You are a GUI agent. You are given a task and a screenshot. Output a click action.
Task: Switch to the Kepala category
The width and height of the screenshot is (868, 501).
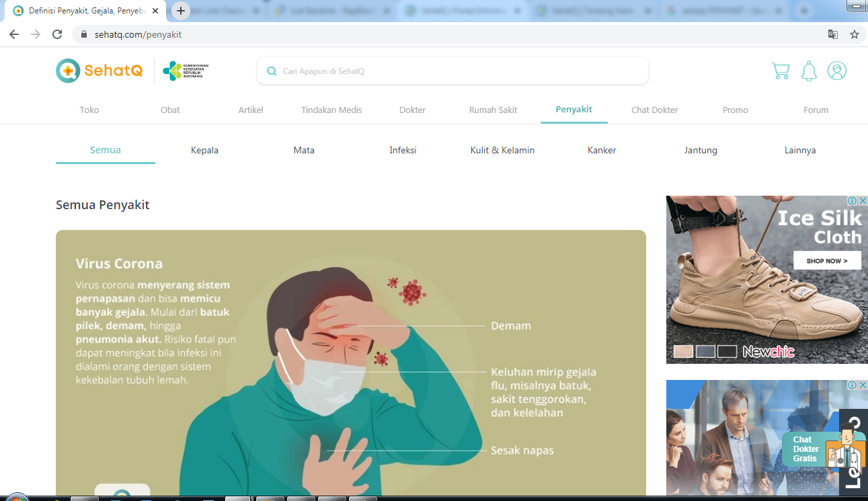(x=204, y=150)
